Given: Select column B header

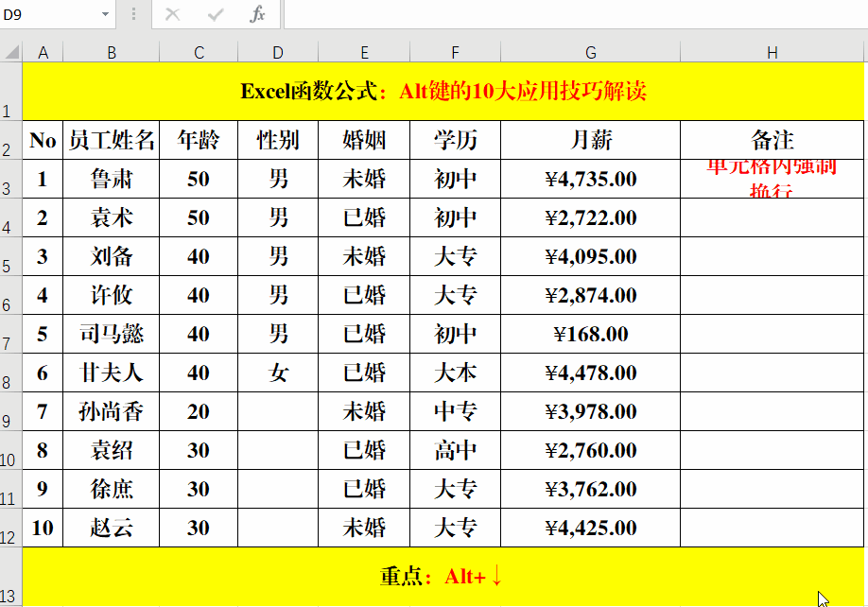Looking at the screenshot, I should [112, 53].
